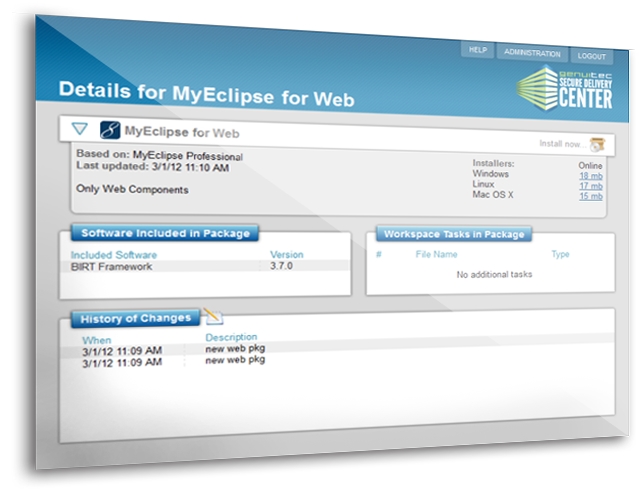The image size is (639, 492).
Task: Click the Only Web Components description
Action: [x=132, y=189]
